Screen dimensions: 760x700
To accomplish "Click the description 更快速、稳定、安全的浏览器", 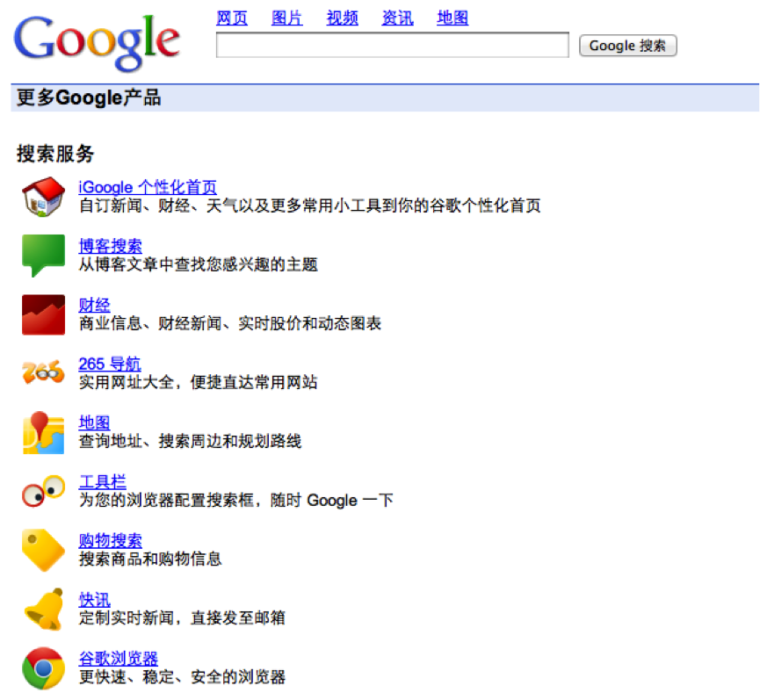I will tap(182, 677).
